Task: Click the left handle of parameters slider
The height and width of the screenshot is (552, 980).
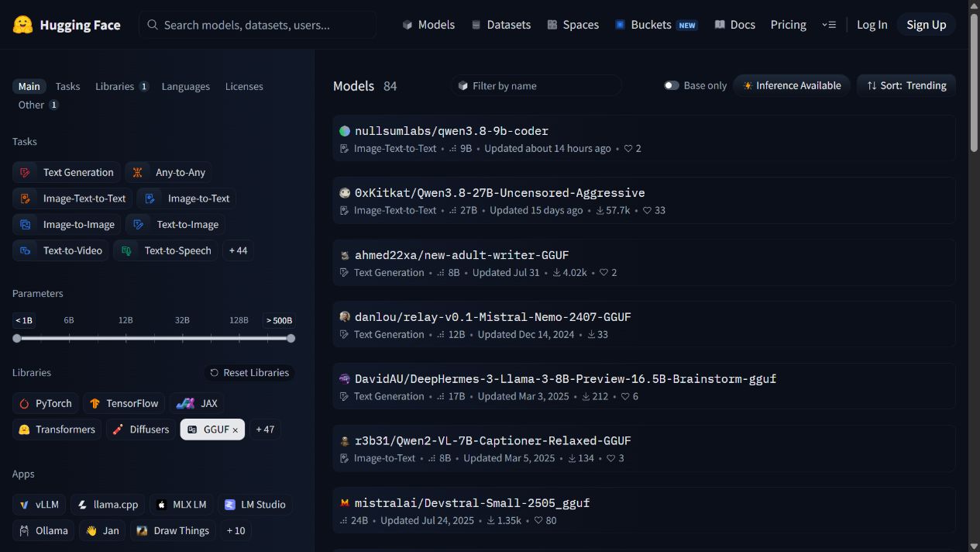Action: point(17,338)
